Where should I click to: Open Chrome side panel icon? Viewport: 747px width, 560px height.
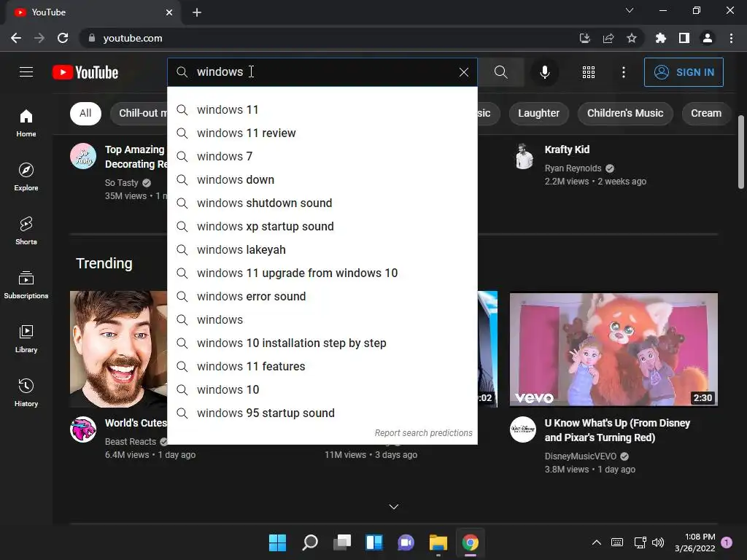pos(684,38)
